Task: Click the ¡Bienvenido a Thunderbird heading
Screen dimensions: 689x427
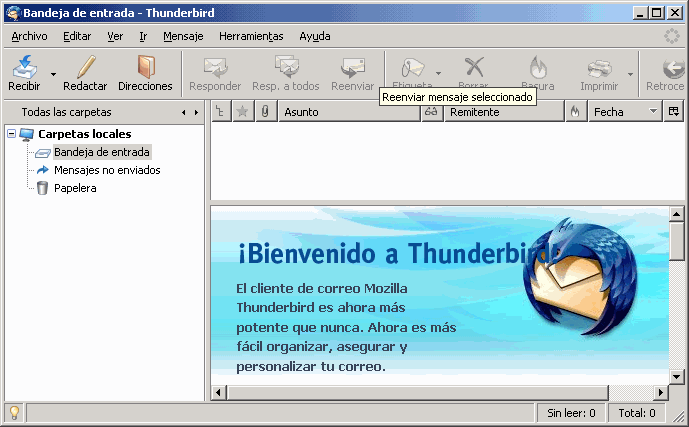Action: 398,253
